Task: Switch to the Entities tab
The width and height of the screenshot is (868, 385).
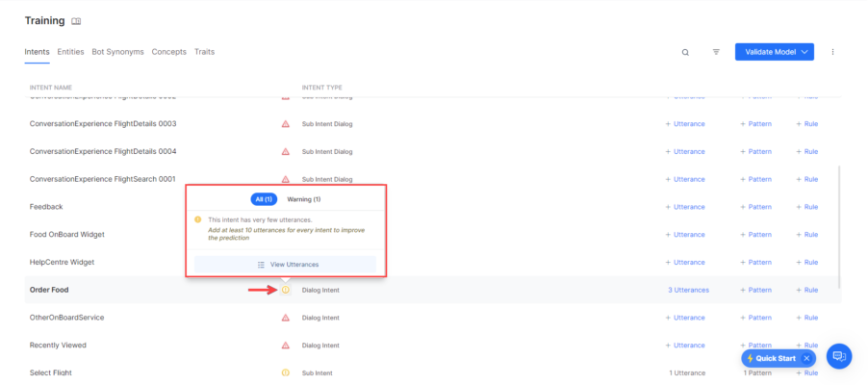Action: (70, 52)
